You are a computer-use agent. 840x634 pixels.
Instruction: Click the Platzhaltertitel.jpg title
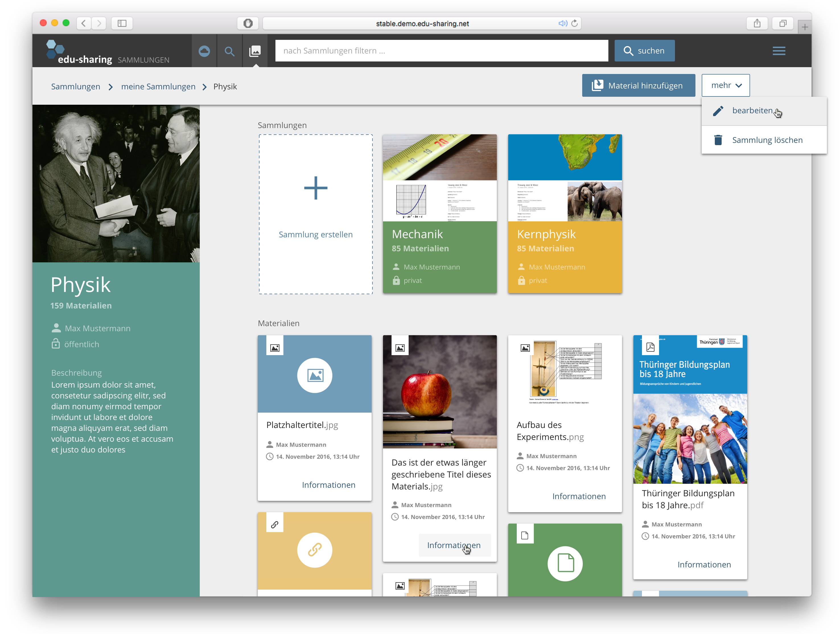tap(302, 425)
